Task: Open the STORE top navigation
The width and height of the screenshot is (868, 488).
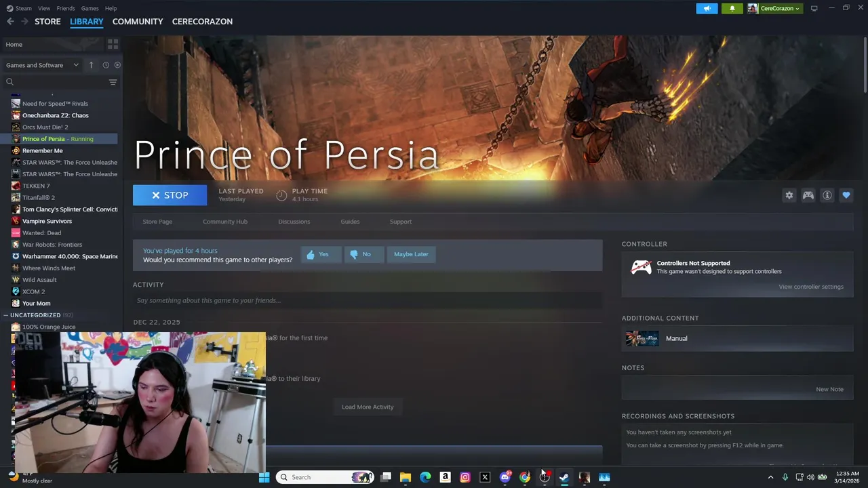Action: tap(47, 22)
